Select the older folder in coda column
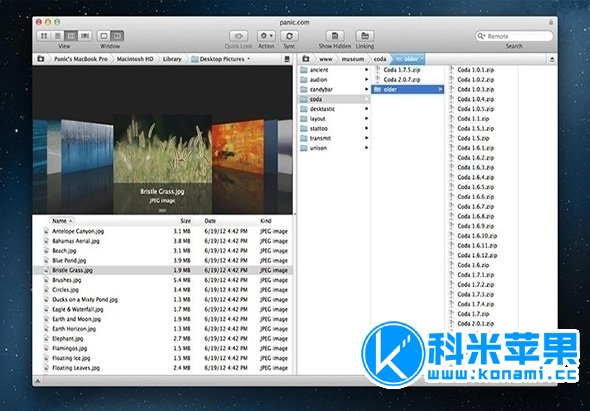 [x=408, y=89]
